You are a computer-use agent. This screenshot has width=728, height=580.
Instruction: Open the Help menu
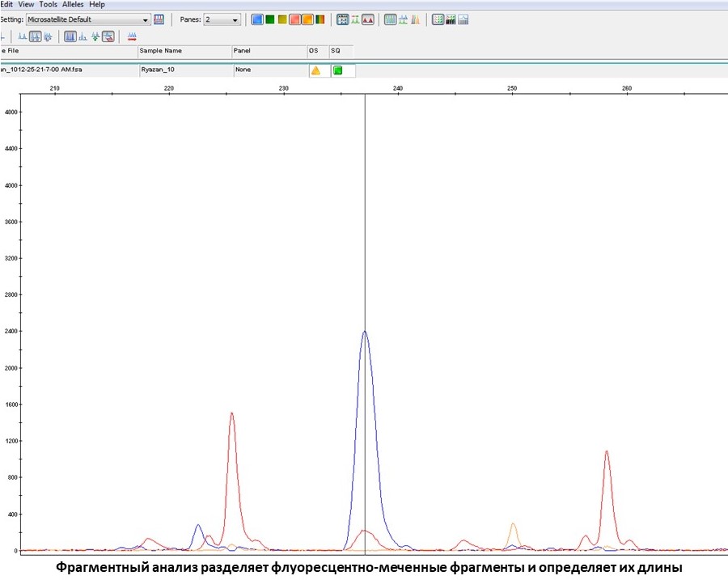pyautogui.click(x=97, y=5)
